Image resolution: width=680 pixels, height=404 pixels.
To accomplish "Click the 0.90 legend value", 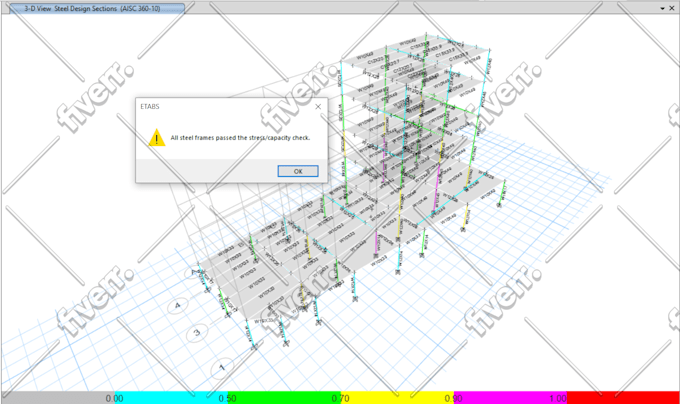I will click(x=454, y=398).
